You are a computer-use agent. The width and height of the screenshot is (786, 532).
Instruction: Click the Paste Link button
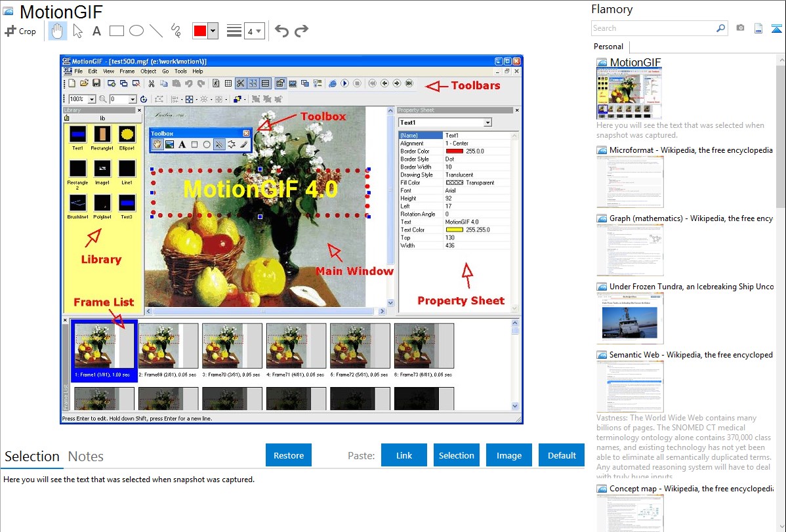pos(404,455)
